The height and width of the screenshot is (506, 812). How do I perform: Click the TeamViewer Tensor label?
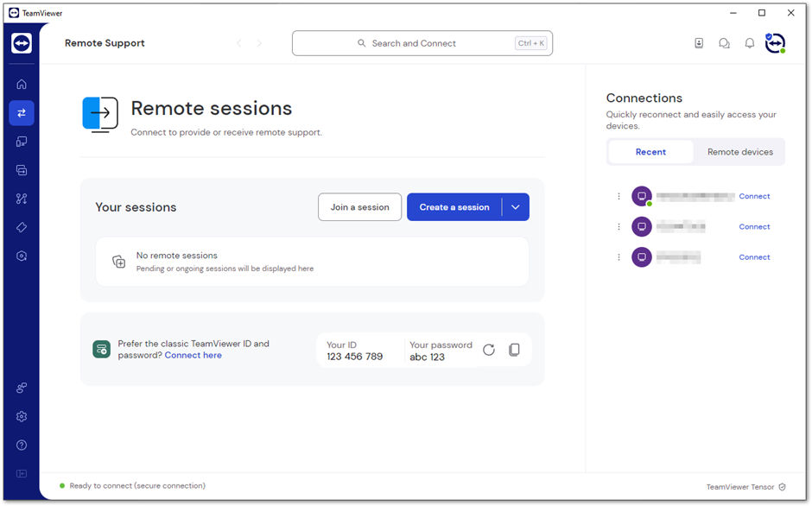pos(740,487)
